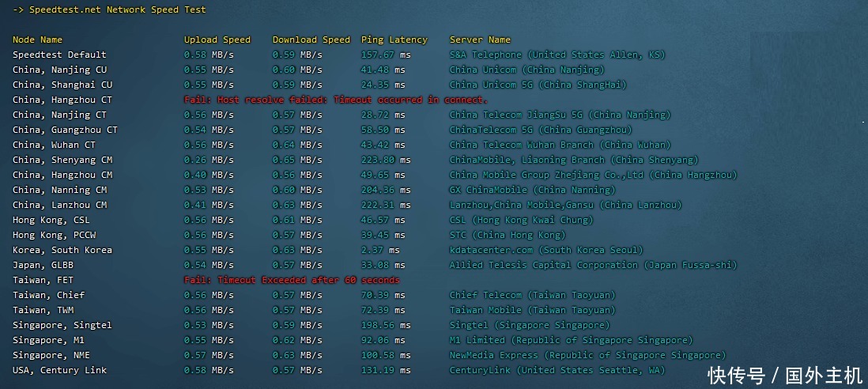Click the 'China, Shanghai CU' node name
868x389 pixels.
(62, 85)
